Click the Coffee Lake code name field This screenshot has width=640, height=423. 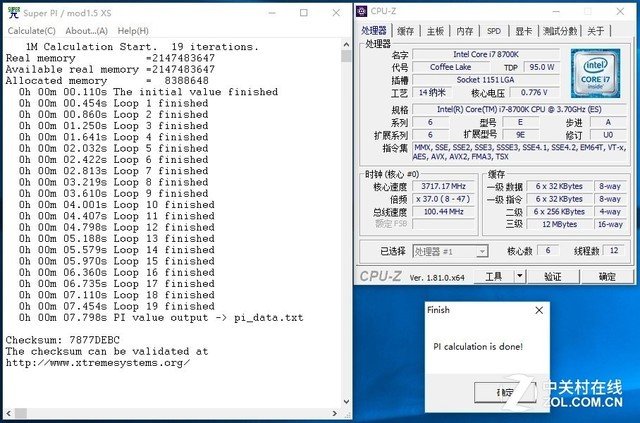450,67
